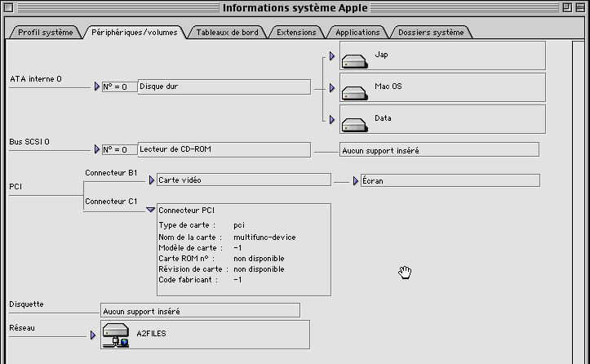Click the A2FILES volume name
The height and width of the screenshot is (364, 590).
click(151, 334)
